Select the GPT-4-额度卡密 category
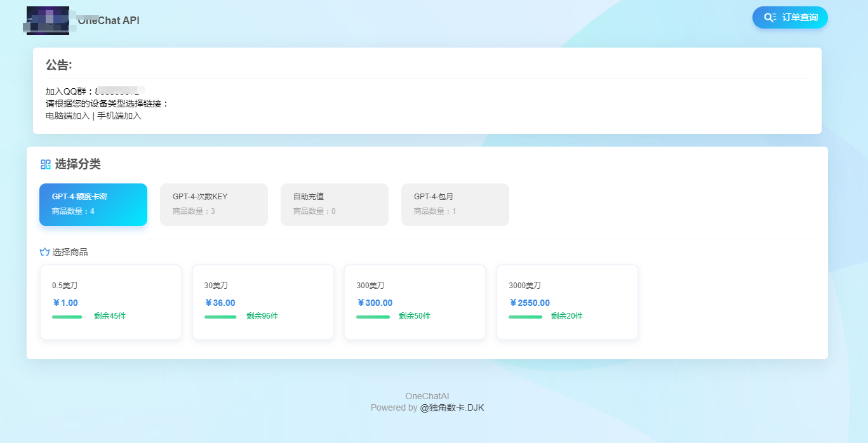The height and width of the screenshot is (443, 868). pos(93,204)
